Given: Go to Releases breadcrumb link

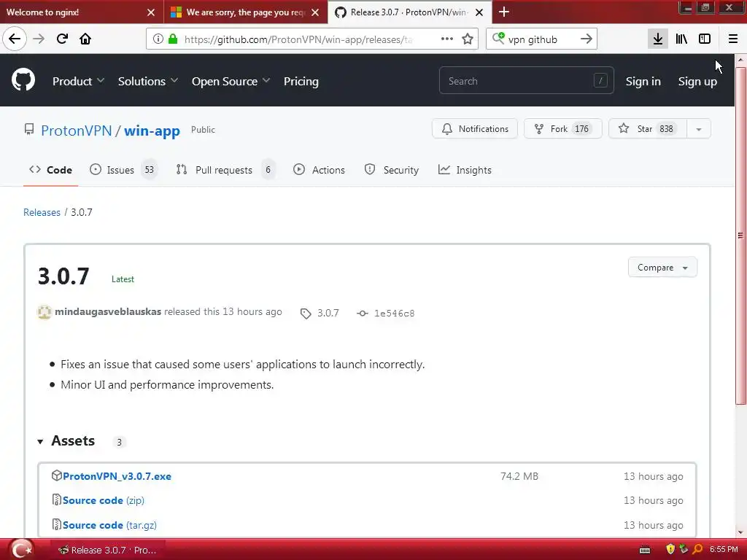Looking at the screenshot, I should point(42,212).
